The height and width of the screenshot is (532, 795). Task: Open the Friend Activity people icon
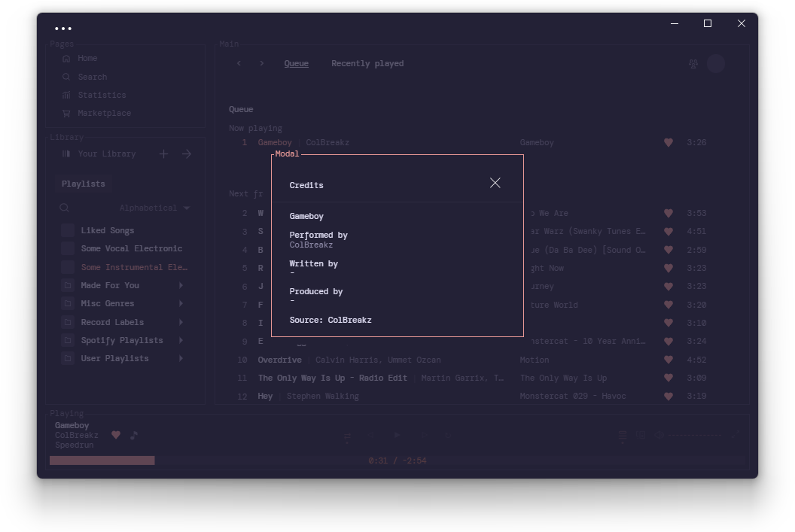click(693, 64)
